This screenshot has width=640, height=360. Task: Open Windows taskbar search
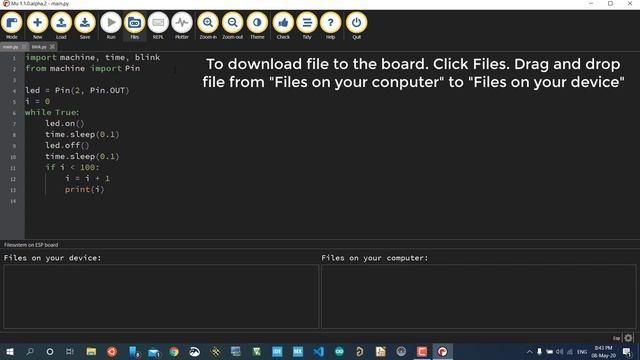pyautogui.click(x=30, y=351)
